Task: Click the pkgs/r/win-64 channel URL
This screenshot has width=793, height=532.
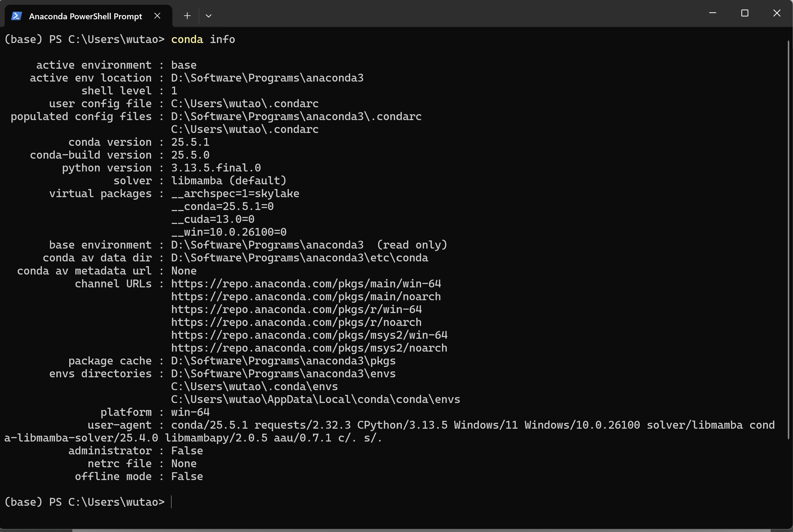Action: click(x=297, y=309)
